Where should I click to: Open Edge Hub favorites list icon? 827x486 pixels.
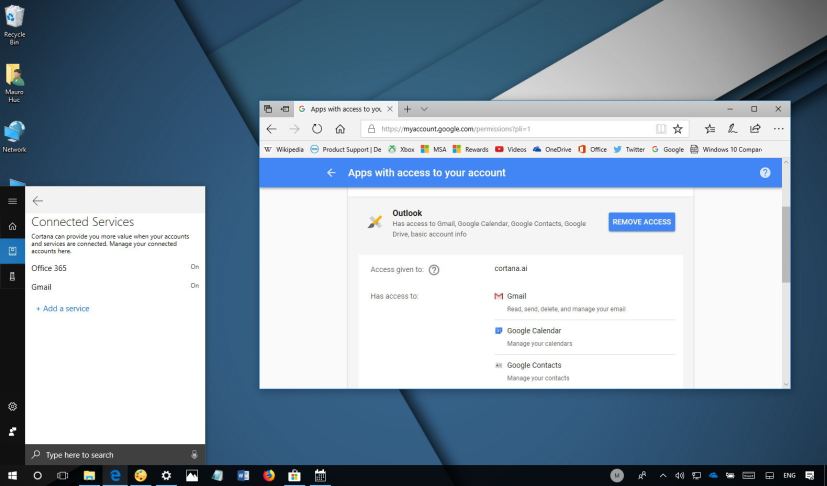710,129
